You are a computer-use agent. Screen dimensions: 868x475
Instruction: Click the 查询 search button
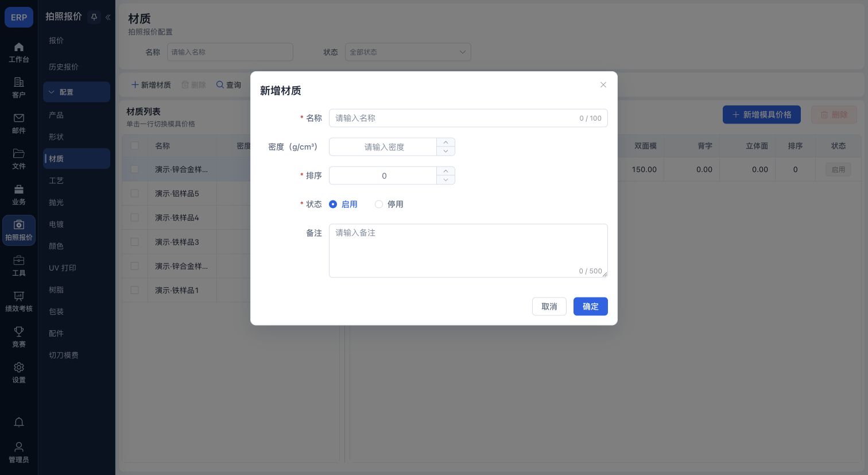click(228, 85)
